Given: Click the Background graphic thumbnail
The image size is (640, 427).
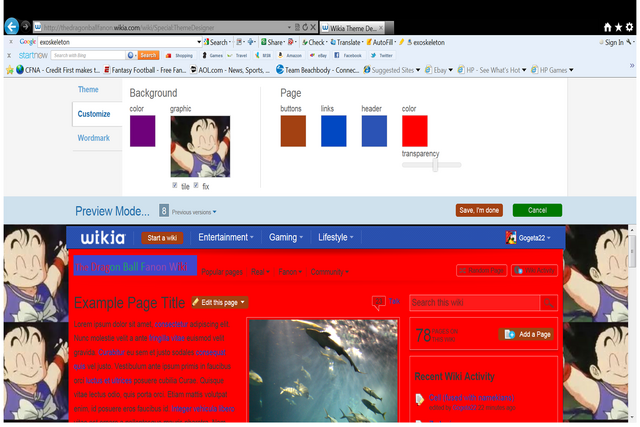Looking at the screenshot, I should (x=200, y=146).
